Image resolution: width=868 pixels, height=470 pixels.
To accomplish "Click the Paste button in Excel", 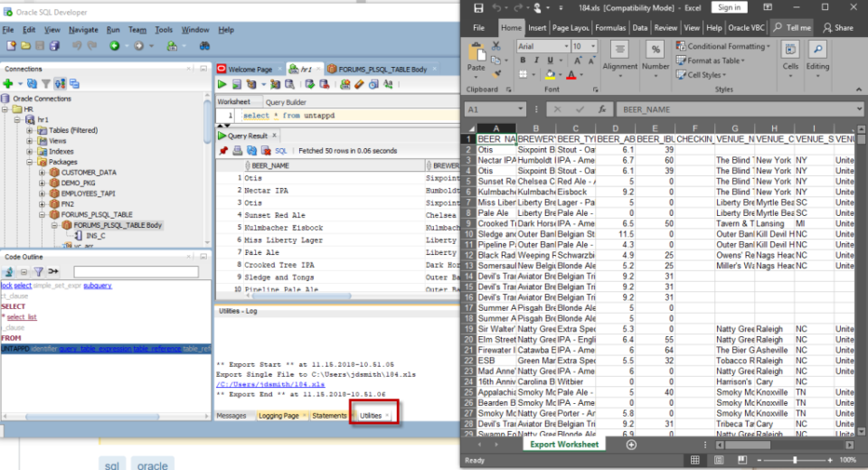I will tap(476, 59).
